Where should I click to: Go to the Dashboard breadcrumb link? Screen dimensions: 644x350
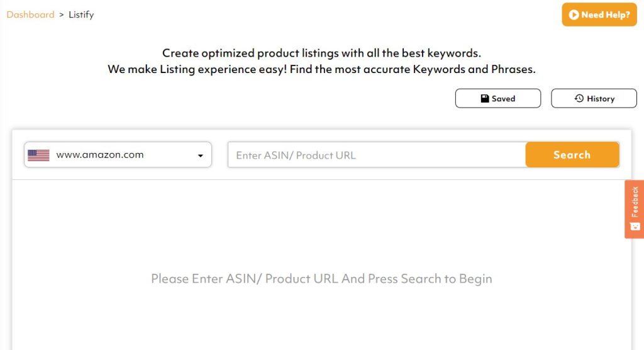(30, 14)
